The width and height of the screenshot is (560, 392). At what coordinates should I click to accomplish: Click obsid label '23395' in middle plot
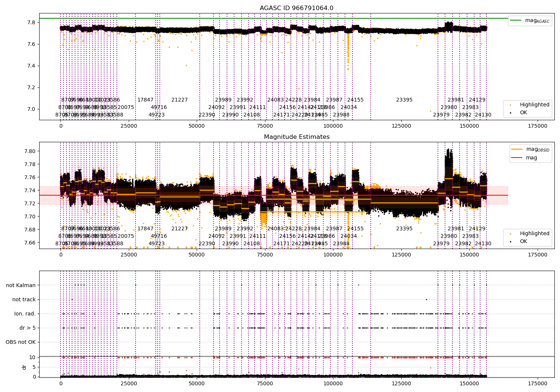(x=404, y=228)
